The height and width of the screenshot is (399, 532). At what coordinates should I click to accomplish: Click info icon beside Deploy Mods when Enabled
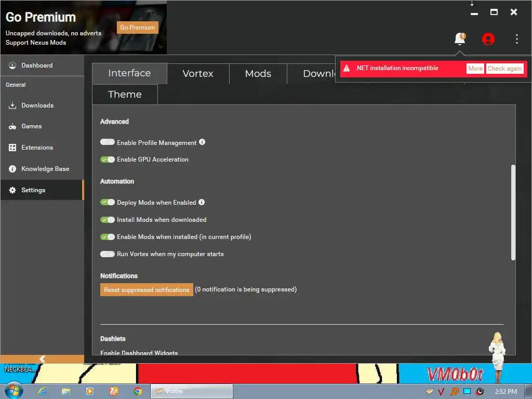coord(202,202)
